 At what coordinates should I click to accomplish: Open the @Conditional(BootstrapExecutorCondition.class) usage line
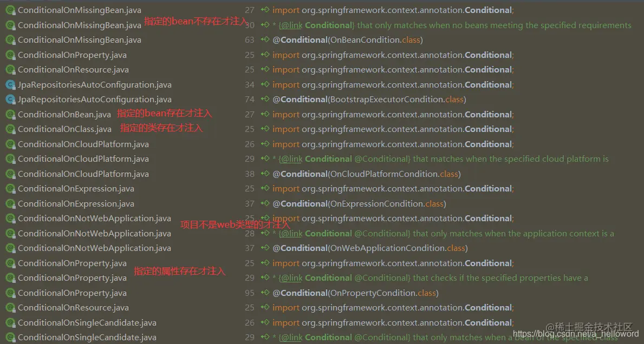[x=369, y=100]
